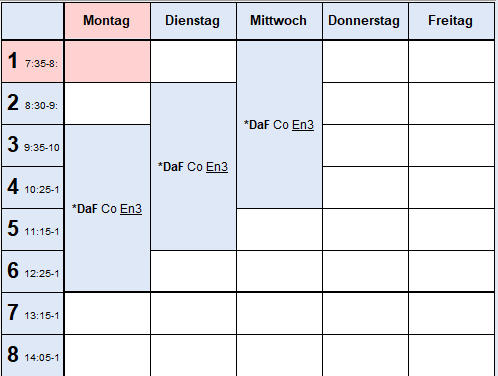This screenshot has height=376, width=498.
Task: Select period 1 row header 7:35
Action: pos(32,62)
